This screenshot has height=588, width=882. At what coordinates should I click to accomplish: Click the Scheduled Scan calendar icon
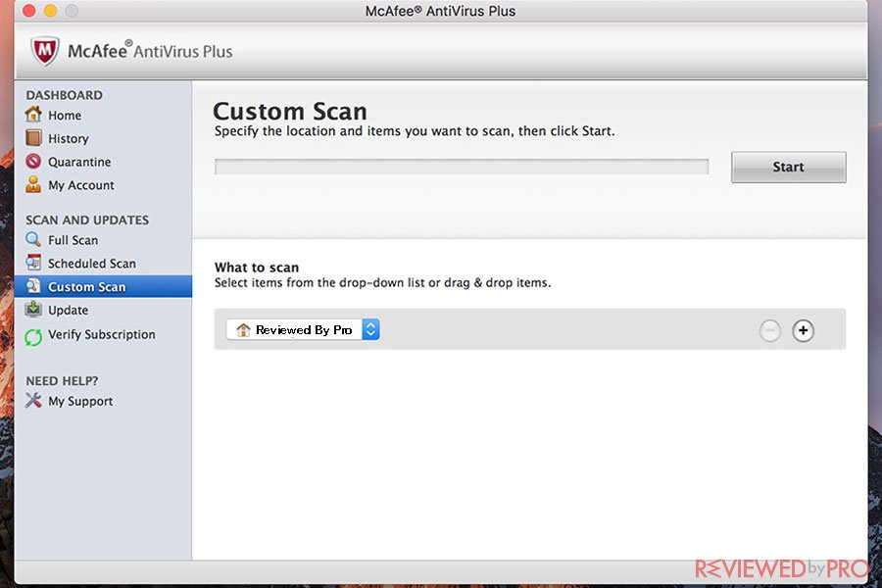[x=33, y=263]
